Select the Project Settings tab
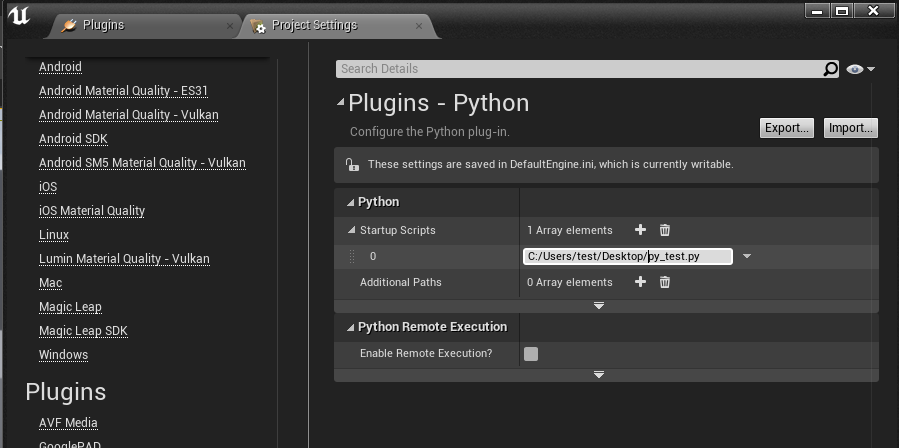 click(338, 26)
